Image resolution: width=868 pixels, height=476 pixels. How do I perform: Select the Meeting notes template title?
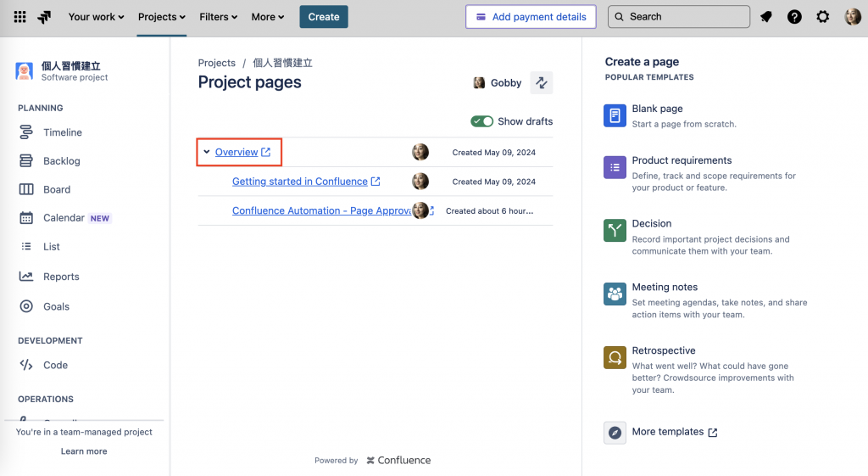tap(665, 287)
